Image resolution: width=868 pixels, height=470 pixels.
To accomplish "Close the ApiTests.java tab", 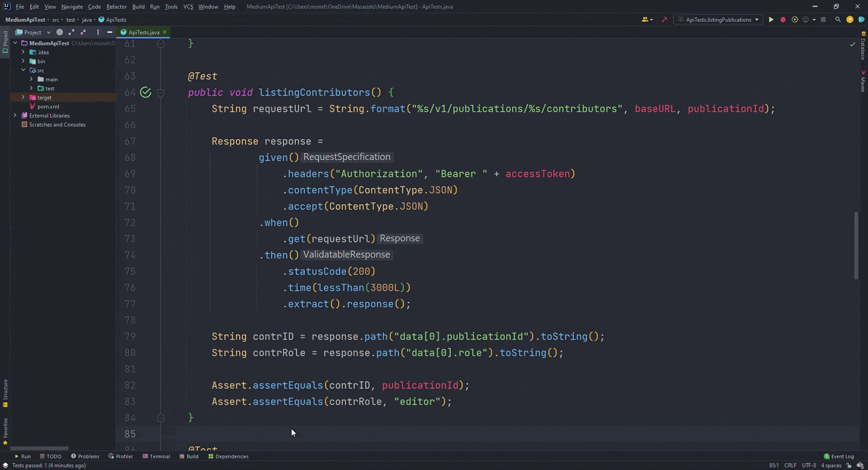I will click(165, 32).
